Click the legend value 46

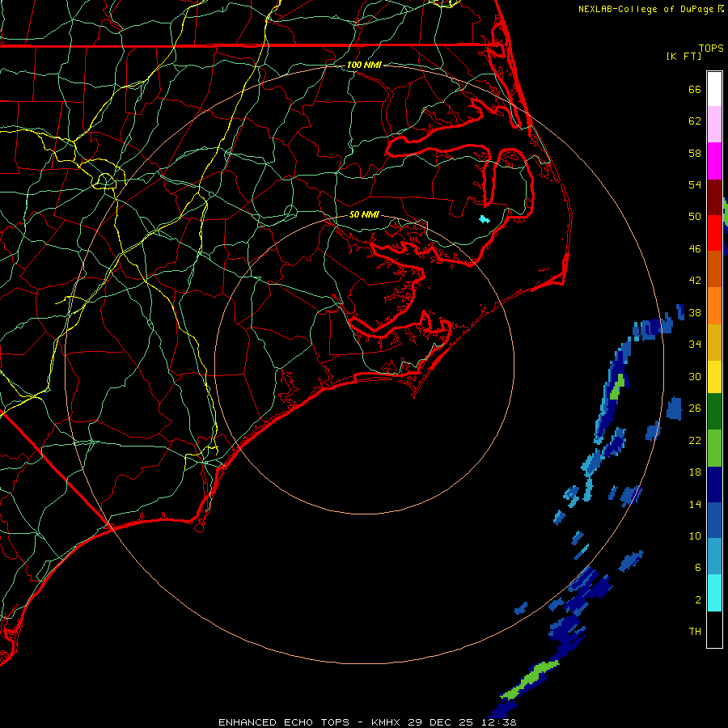tap(695, 249)
